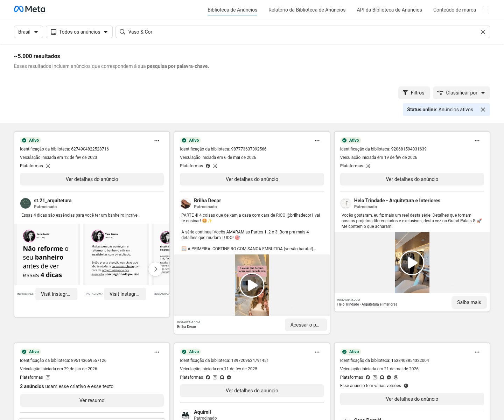Play the Helo Trindade video

412,263
